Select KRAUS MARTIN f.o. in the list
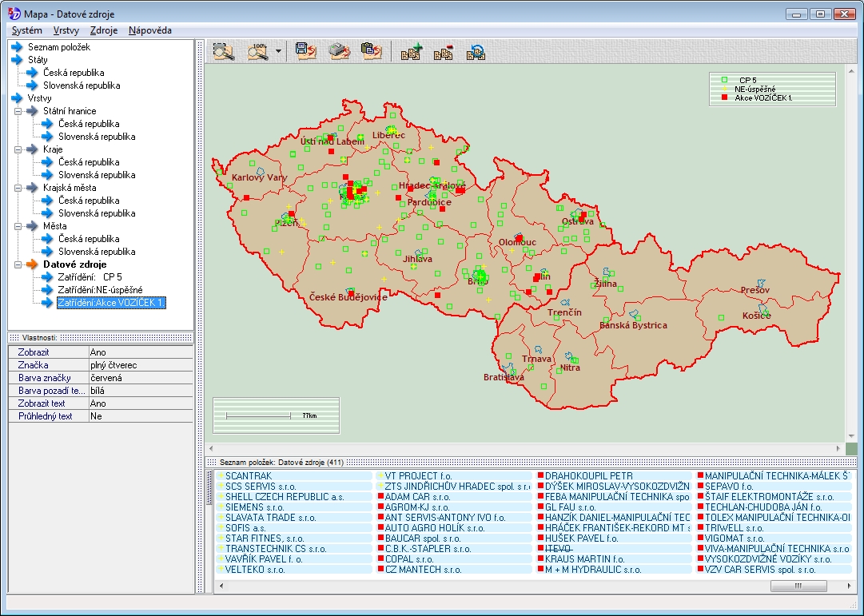Image resolution: width=864 pixels, height=616 pixels. pos(584,558)
